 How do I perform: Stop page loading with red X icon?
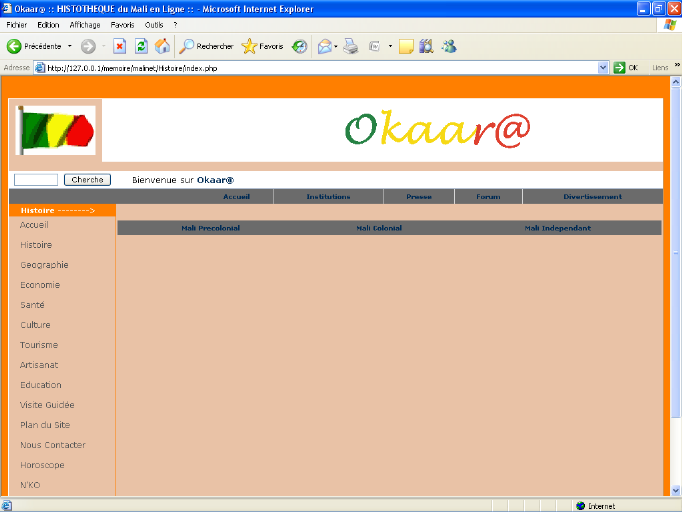coord(120,46)
